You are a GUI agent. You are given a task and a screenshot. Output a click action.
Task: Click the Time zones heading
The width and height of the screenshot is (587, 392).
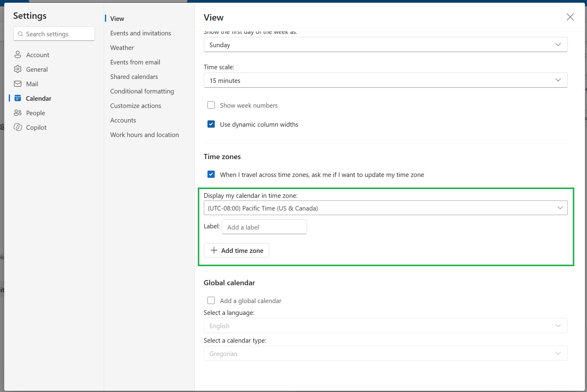[x=222, y=156]
